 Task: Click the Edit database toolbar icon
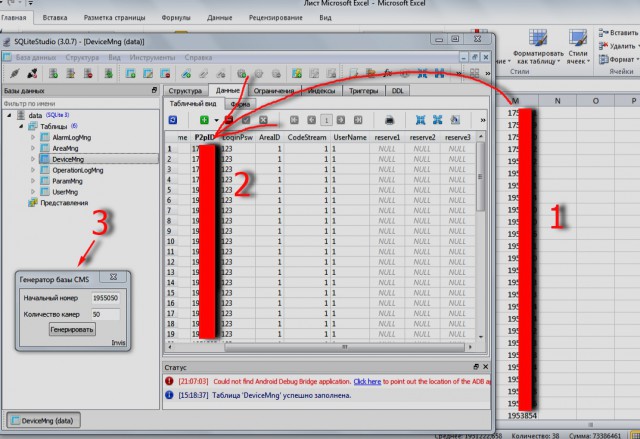(x=71, y=73)
